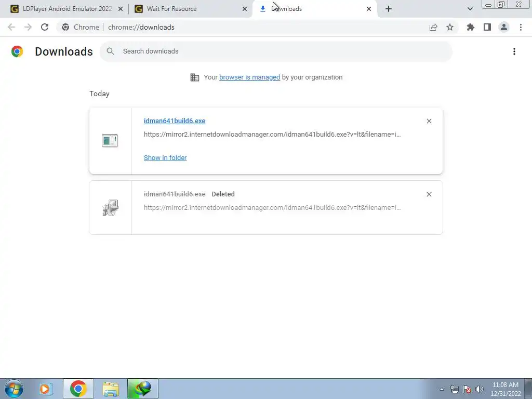532x399 pixels.
Task: Open the Extensions puzzle icon
Action: tap(471, 27)
